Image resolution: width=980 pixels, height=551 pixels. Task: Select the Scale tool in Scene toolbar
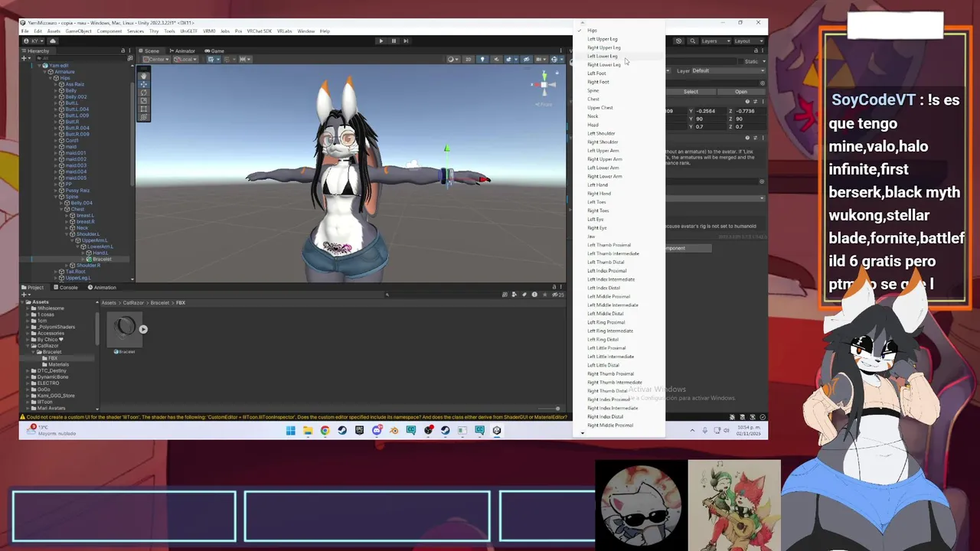point(143,101)
